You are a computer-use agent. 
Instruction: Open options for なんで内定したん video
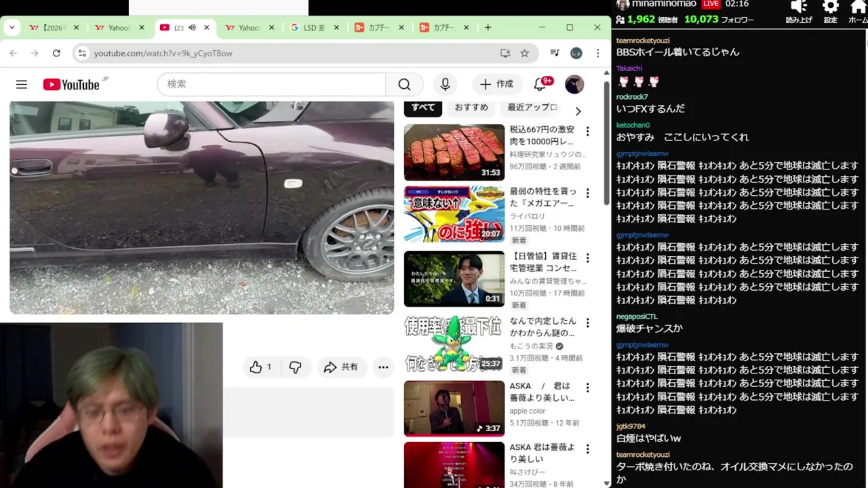588,323
